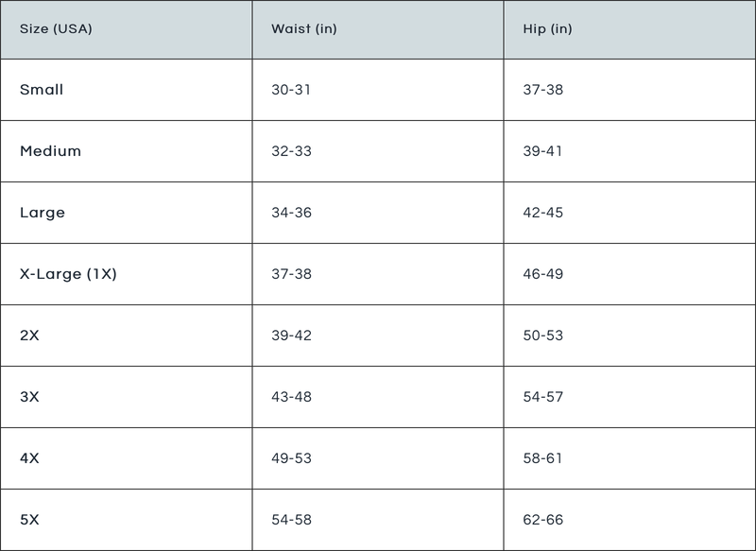The width and height of the screenshot is (756, 551).
Task: Select the 2X size cell
Action: pyautogui.click(x=29, y=336)
